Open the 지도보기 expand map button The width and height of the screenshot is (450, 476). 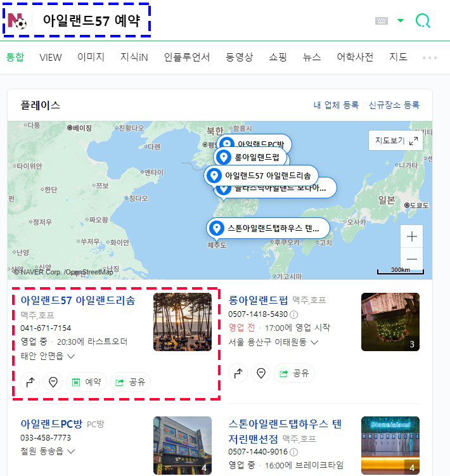tap(395, 141)
